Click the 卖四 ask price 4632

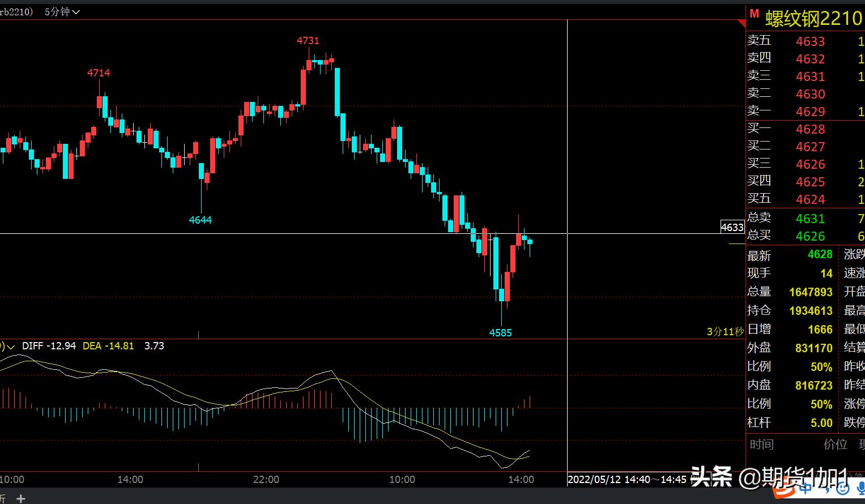(810, 59)
